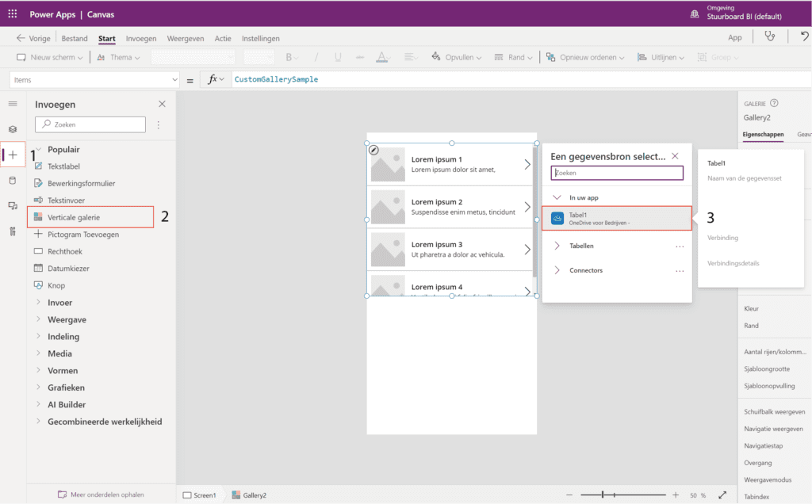
Task: Close the Invoegen pane
Action: point(162,104)
